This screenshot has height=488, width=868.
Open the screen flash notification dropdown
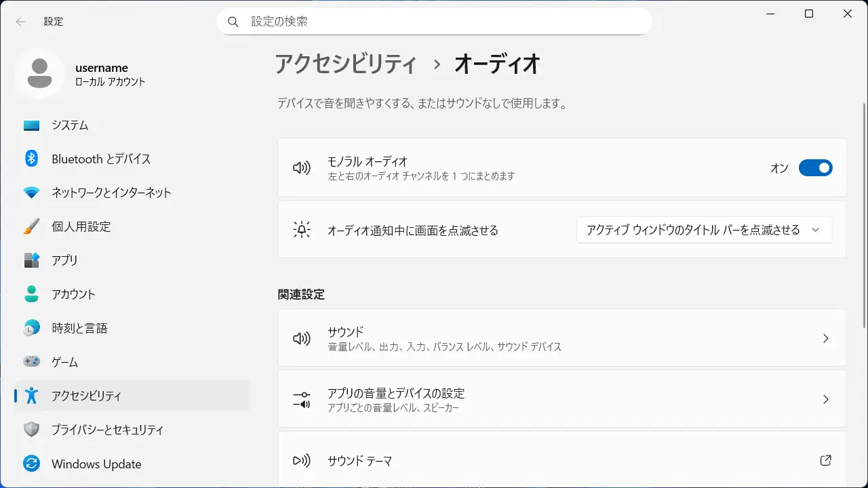(704, 230)
